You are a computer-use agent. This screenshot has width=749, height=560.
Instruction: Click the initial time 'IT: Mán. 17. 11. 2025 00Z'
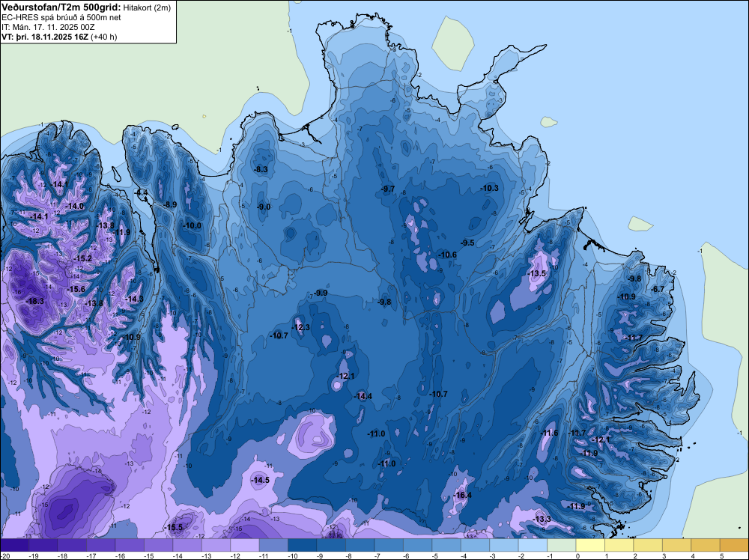pos(48,27)
